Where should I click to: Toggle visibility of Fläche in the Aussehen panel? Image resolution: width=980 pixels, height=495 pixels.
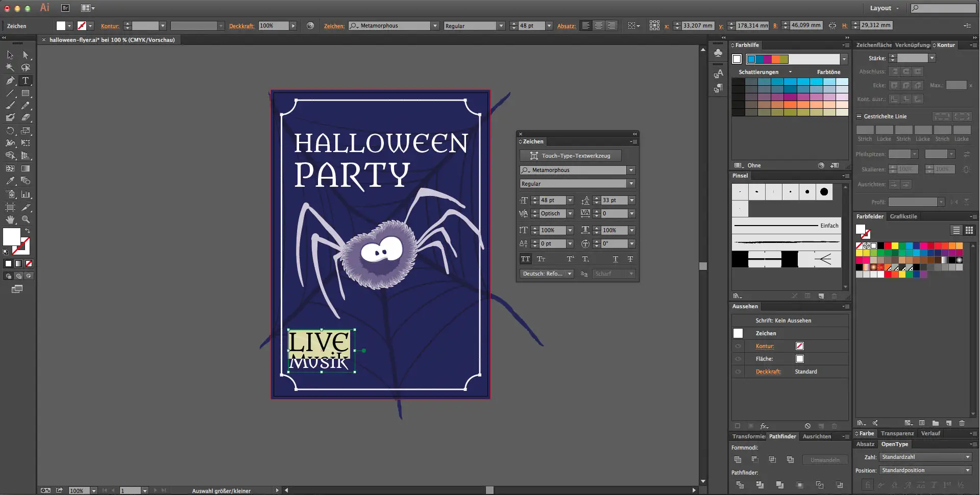pyautogui.click(x=738, y=359)
